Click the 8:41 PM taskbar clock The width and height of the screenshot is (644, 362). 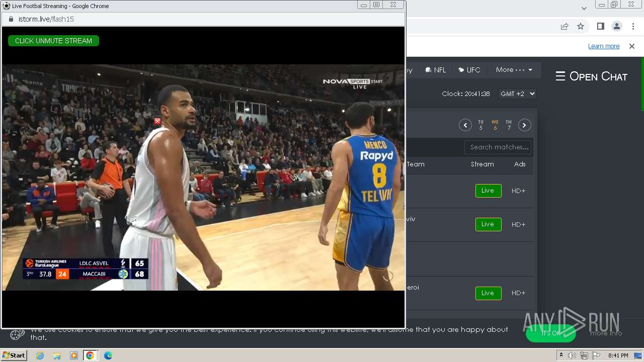click(x=618, y=355)
